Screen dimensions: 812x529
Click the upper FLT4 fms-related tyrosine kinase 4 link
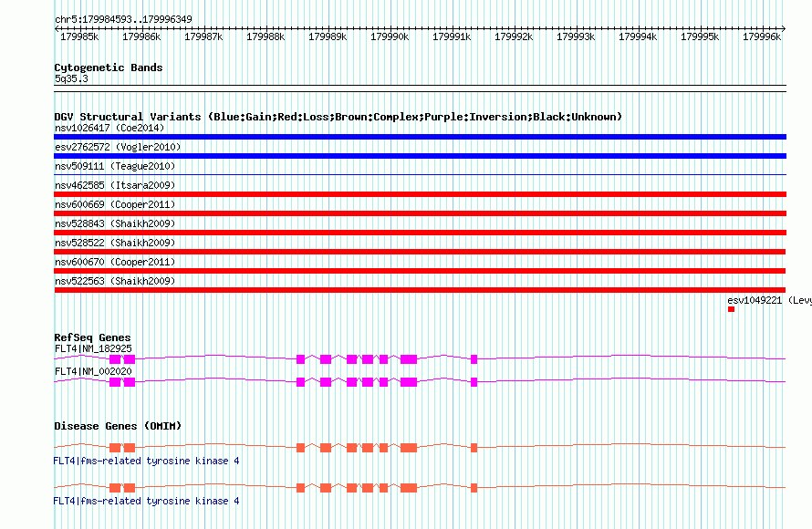(x=147, y=461)
